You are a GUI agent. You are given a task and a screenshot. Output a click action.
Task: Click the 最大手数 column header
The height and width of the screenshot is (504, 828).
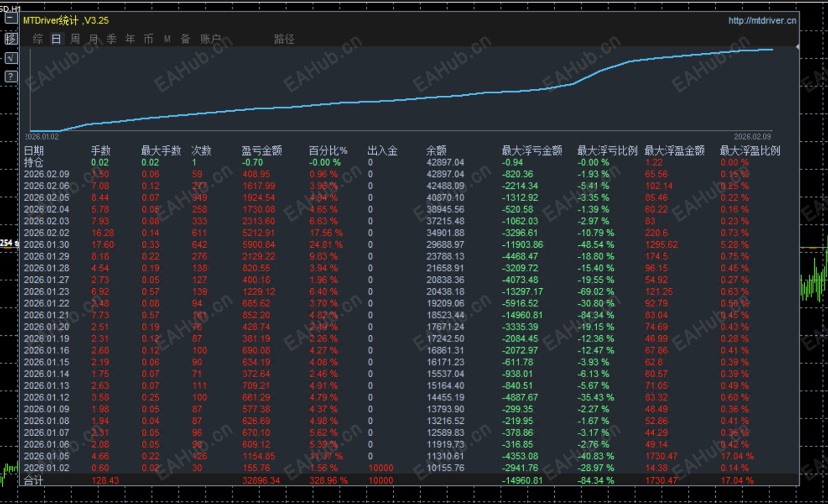click(x=161, y=151)
